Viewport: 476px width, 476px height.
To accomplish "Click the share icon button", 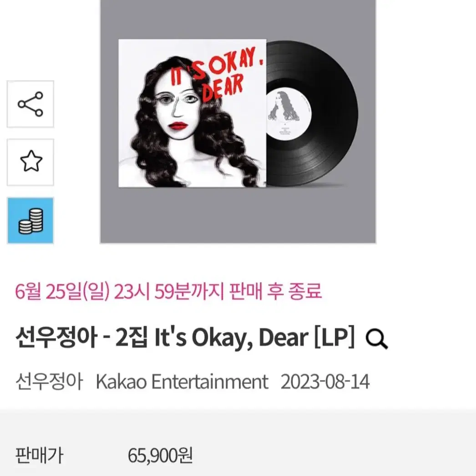I will click(30, 104).
